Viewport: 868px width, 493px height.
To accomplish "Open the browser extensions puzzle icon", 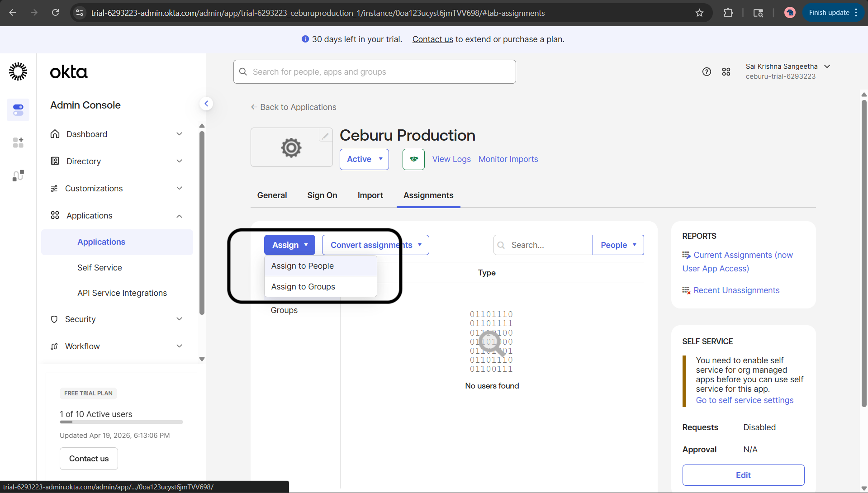I will [x=728, y=13].
